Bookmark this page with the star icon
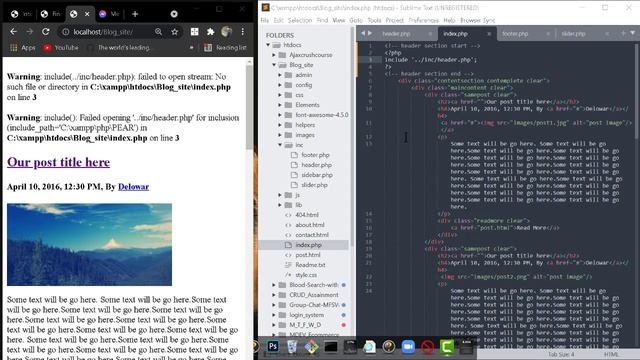Screen dimensions: 640x360 175,32
